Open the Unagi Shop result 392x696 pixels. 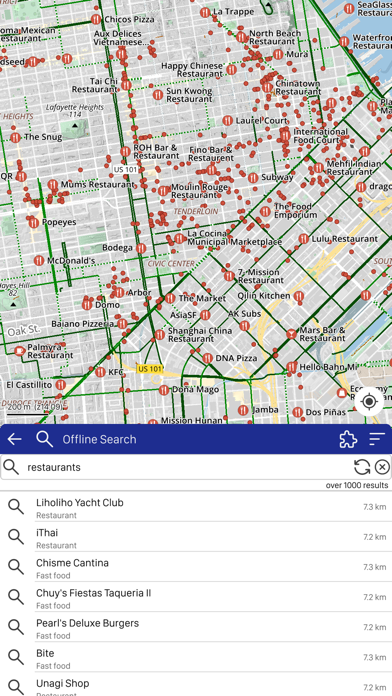(196, 685)
